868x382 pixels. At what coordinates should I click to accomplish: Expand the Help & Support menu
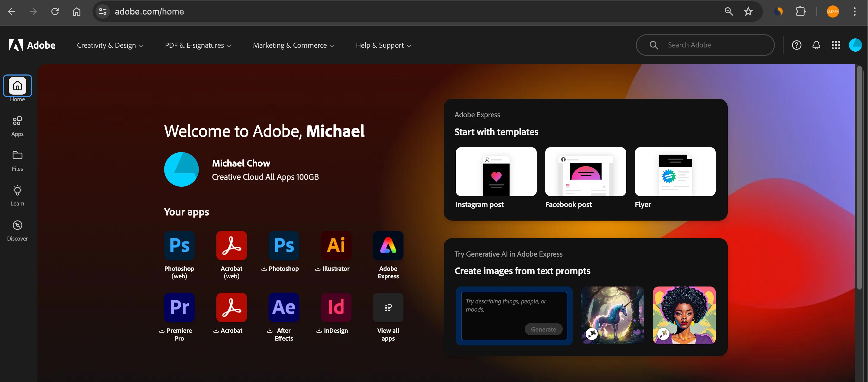pyautogui.click(x=384, y=45)
